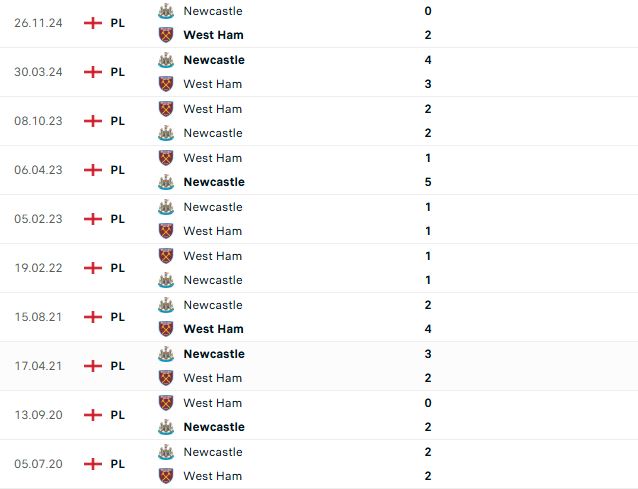Image resolution: width=638 pixels, height=489 pixels.
Task: Open bold West Ham team in 15.08.21 match
Action: (214, 329)
